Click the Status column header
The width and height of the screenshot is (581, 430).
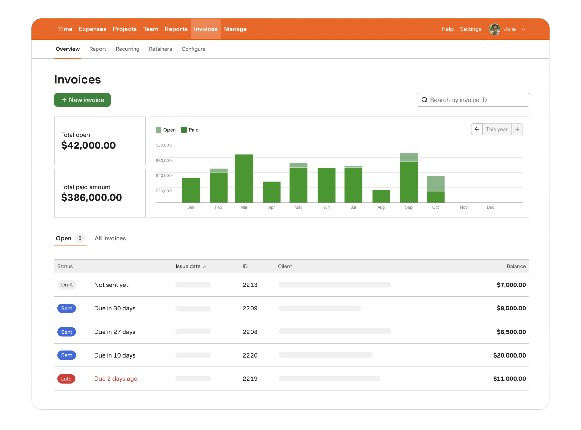tap(65, 266)
